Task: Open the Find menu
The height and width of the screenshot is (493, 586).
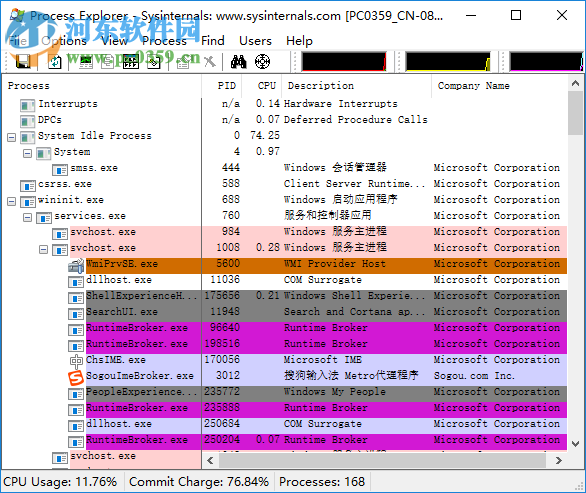Action: pos(213,41)
